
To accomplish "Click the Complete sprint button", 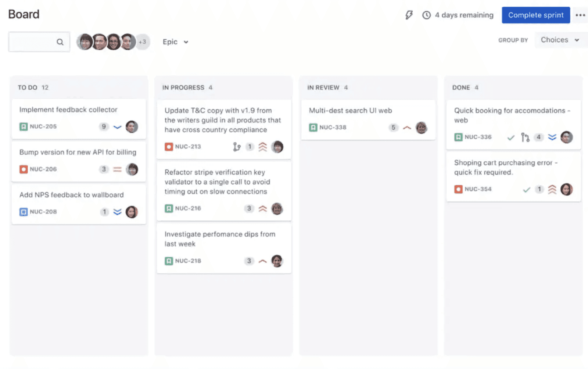I will [535, 15].
